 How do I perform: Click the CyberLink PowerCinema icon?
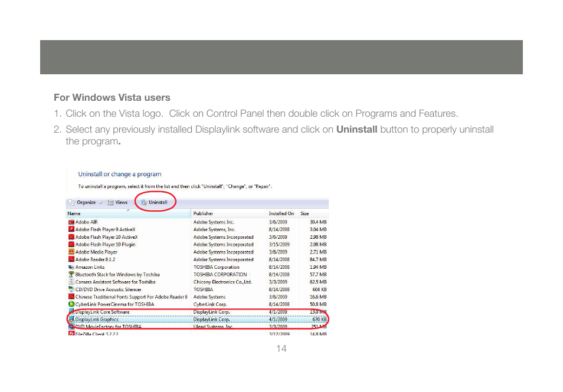pyautogui.click(x=71, y=305)
